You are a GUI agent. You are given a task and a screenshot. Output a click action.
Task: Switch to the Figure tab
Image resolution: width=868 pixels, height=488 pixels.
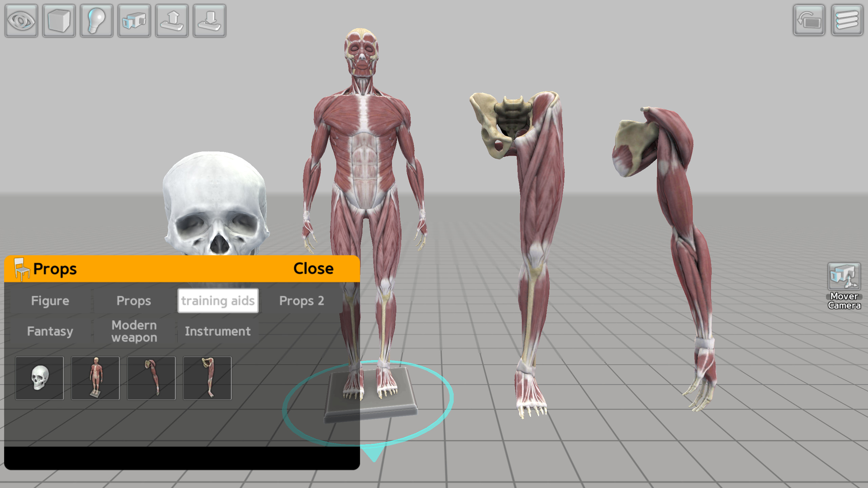tap(50, 301)
